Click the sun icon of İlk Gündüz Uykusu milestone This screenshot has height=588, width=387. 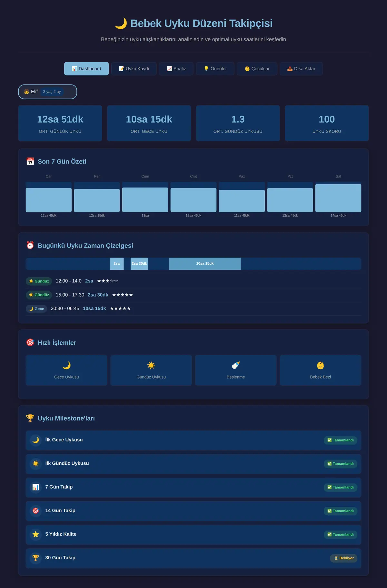36,463
